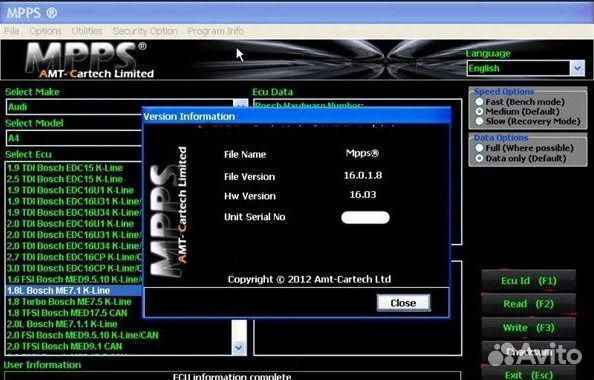Click the MPPS AMT-Cartech header logo
This screenshot has height=380, width=594.
(89, 60)
